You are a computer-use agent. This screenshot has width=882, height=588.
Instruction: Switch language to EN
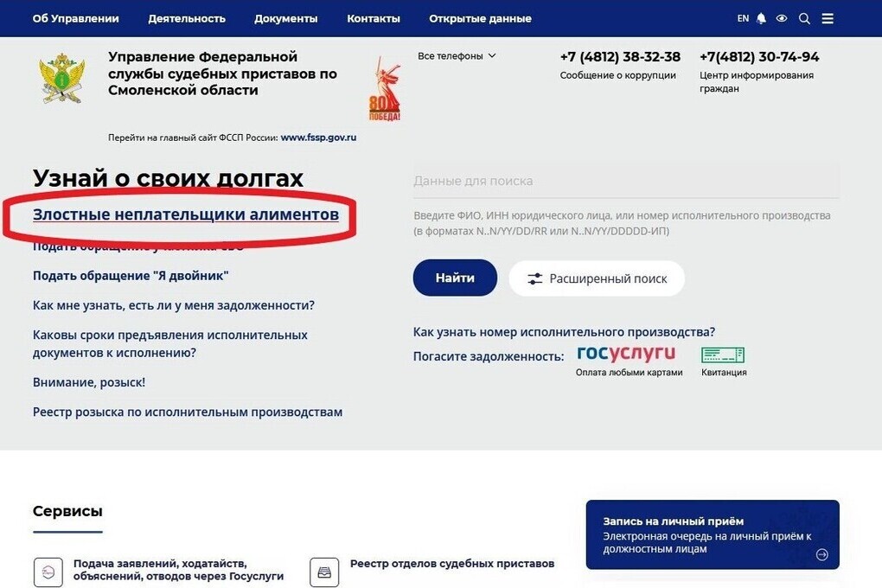click(x=743, y=18)
